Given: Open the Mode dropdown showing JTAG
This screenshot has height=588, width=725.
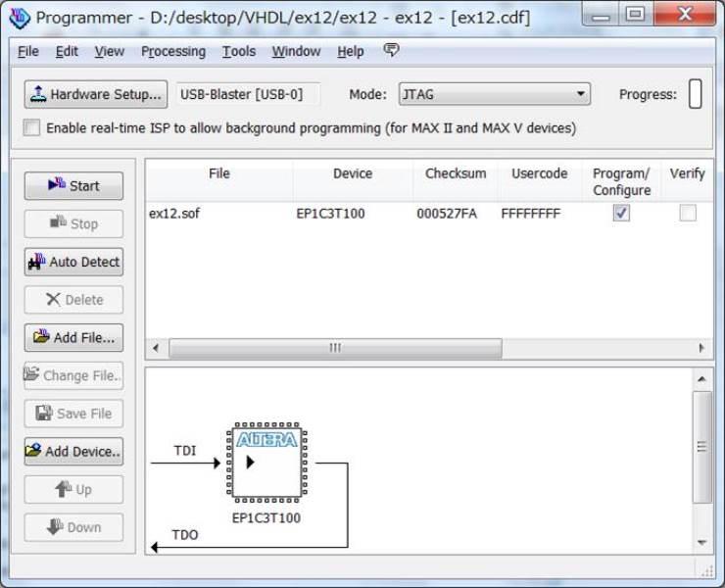Looking at the screenshot, I should [495, 94].
